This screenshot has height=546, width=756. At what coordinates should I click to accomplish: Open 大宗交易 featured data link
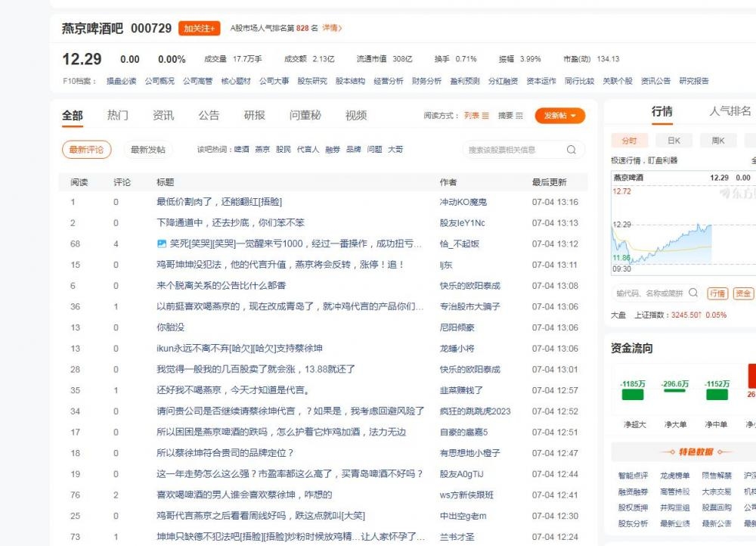tap(717, 492)
